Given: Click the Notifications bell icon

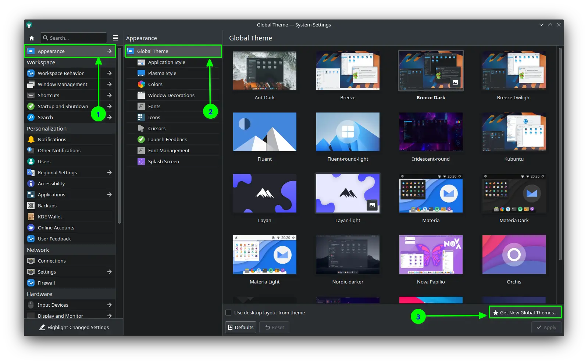Looking at the screenshot, I should point(31,139).
